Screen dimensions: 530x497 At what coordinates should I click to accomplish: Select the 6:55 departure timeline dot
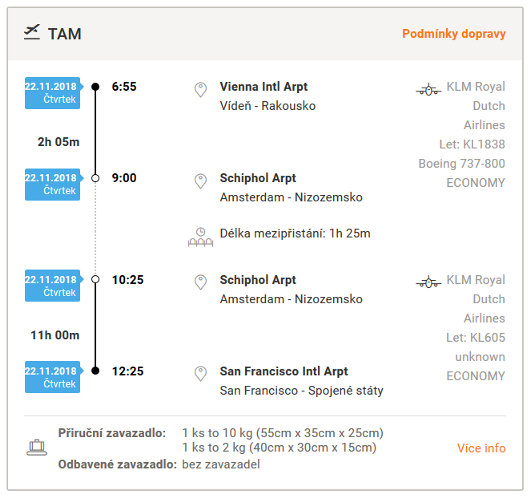(95, 87)
